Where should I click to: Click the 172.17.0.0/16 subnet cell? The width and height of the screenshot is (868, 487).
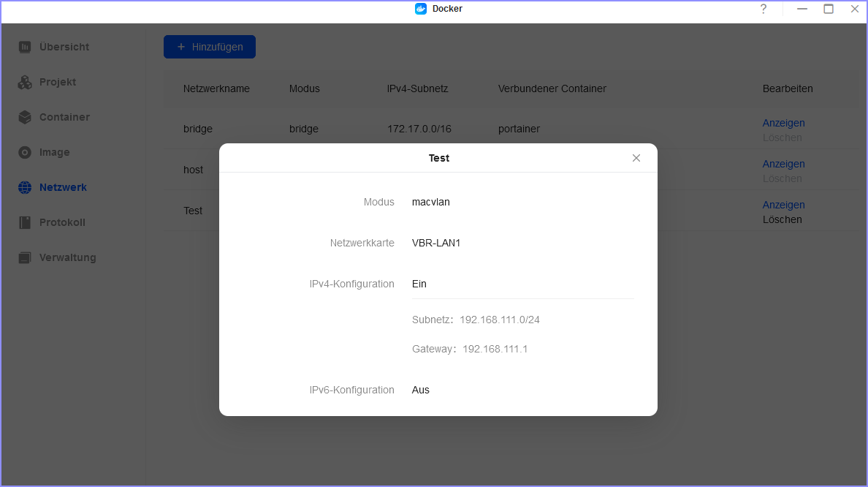coord(419,129)
